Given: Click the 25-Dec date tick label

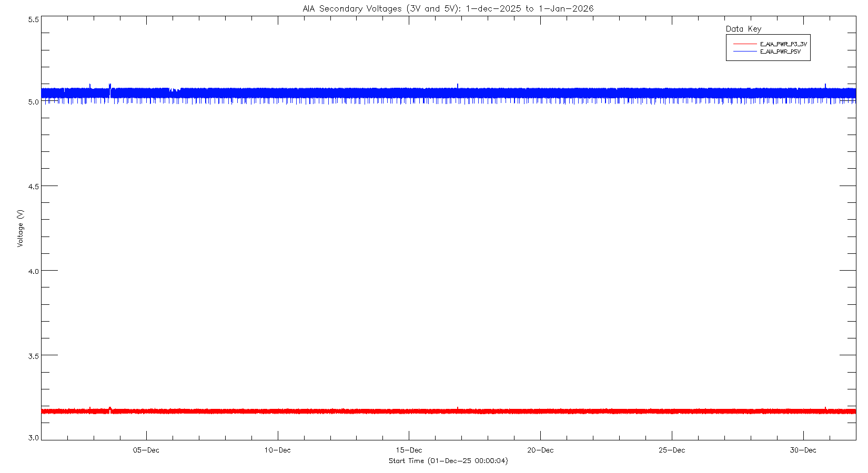Looking at the screenshot, I should (672, 450).
